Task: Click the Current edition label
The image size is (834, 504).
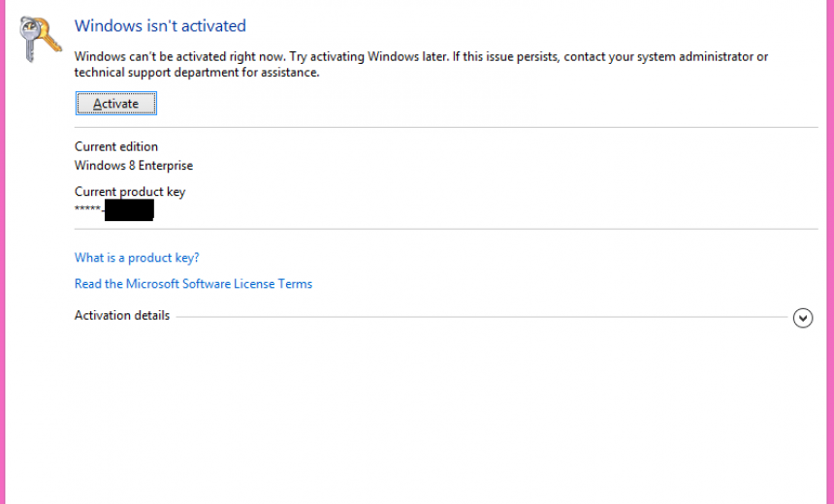Action: pos(116,146)
